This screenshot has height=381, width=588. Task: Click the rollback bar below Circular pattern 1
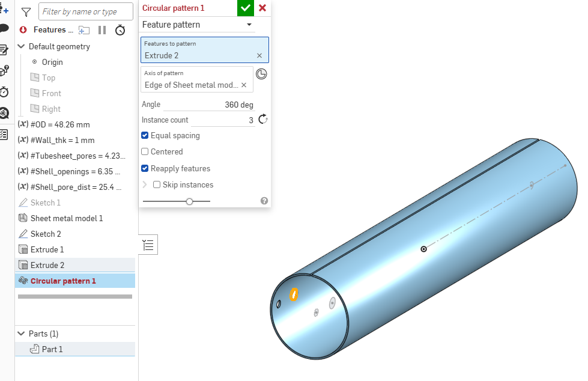pos(75,296)
